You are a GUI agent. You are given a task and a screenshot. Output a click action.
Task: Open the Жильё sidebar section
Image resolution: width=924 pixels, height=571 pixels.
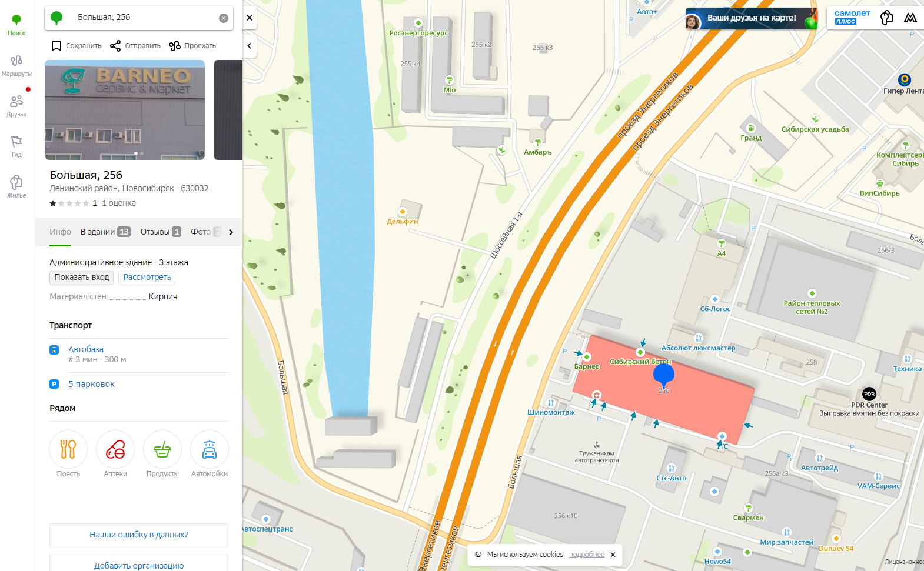coord(16,186)
